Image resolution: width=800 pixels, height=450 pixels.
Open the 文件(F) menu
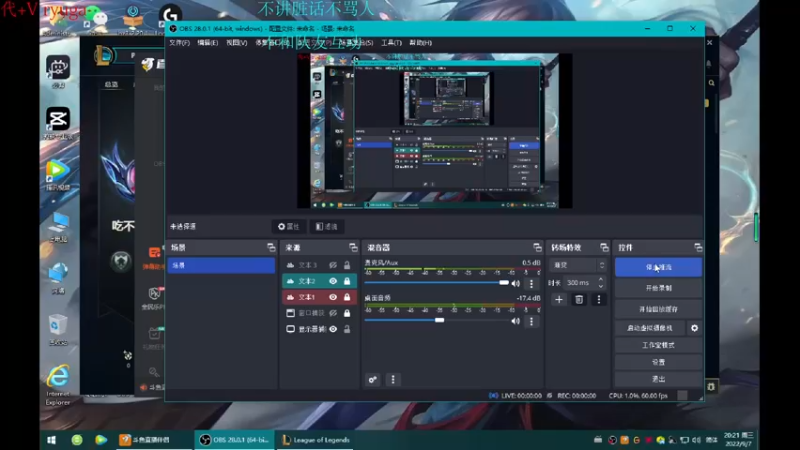click(179, 43)
